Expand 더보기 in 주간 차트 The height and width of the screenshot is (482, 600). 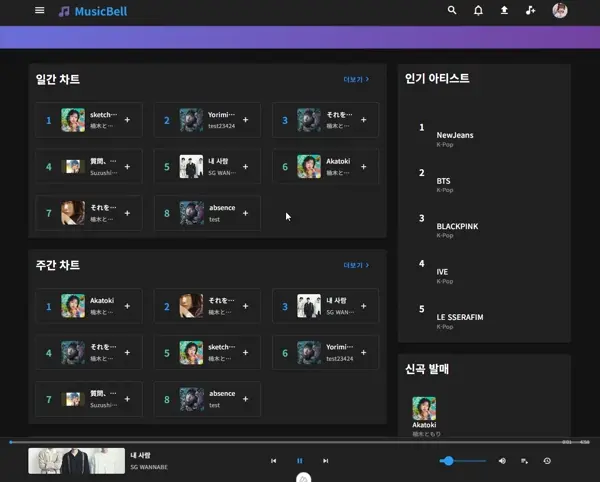point(356,266)
